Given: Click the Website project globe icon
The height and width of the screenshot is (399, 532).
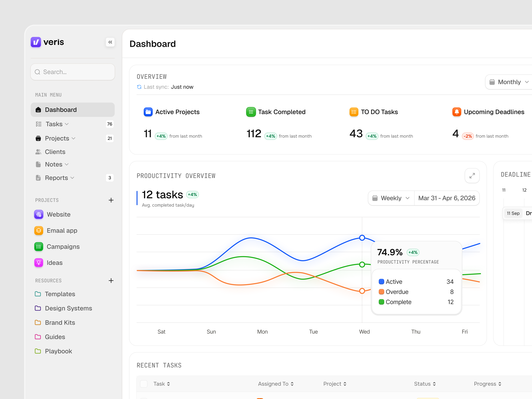Looking at the screenshot, I should [x=39, y=214].
